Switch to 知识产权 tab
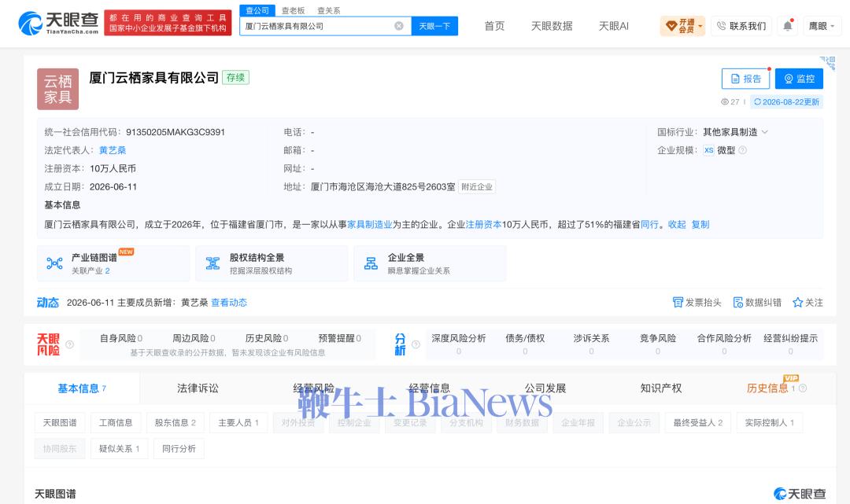The image size is (850, 504). click(x=661, y=388)
